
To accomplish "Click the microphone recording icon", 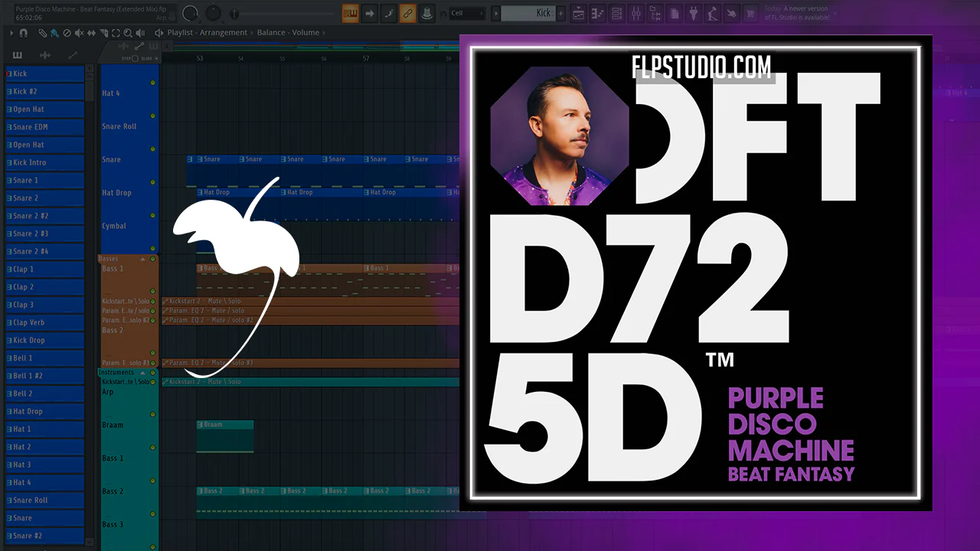I will (713, 13).
